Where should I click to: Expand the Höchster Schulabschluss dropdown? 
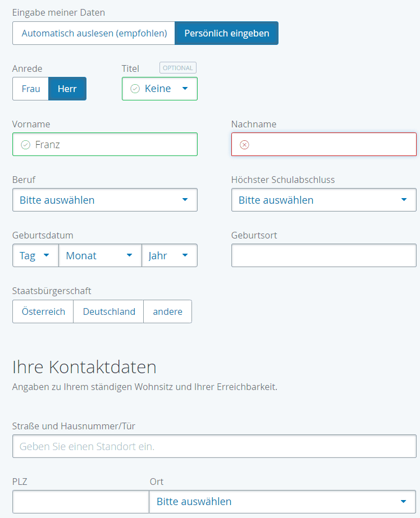(324, 200)
